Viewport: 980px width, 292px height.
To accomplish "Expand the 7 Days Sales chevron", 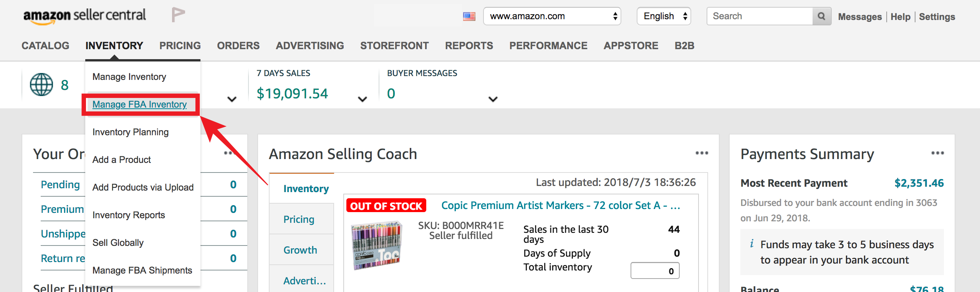I will 362,99.
